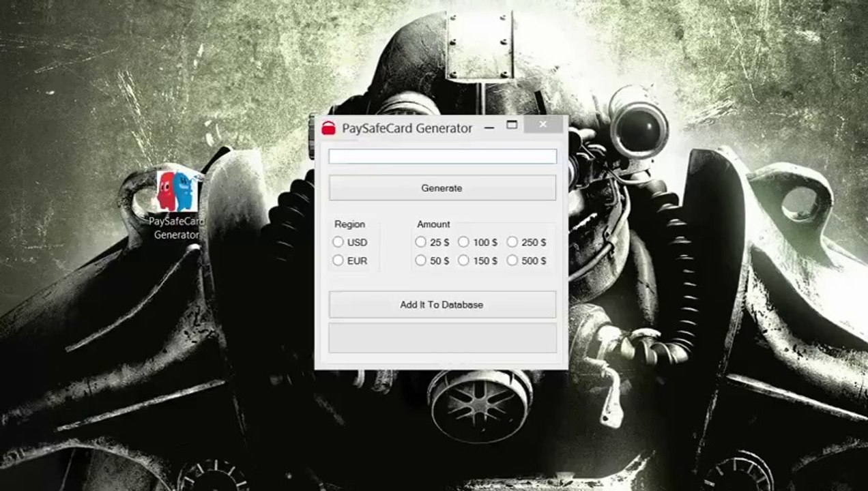This screenshot has width=868, height=491.
Task: Maximize the PaySafeCard Generator window
Action: (512, 125)
